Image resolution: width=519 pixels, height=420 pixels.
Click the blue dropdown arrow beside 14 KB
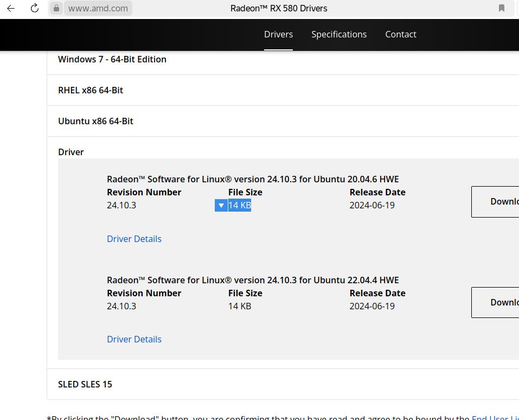coord(221,205)
